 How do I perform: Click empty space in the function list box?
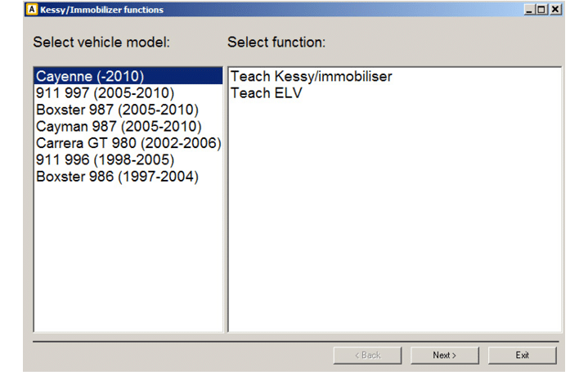(393, 229)
